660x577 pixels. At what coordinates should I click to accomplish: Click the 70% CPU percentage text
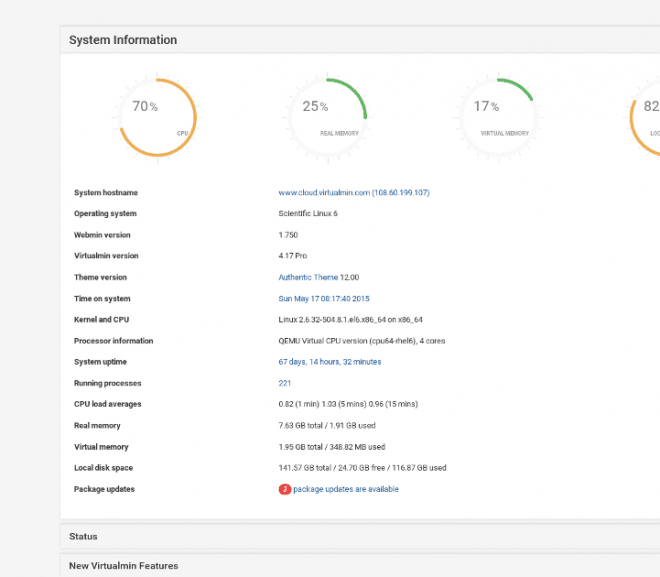tap(145, 106)
